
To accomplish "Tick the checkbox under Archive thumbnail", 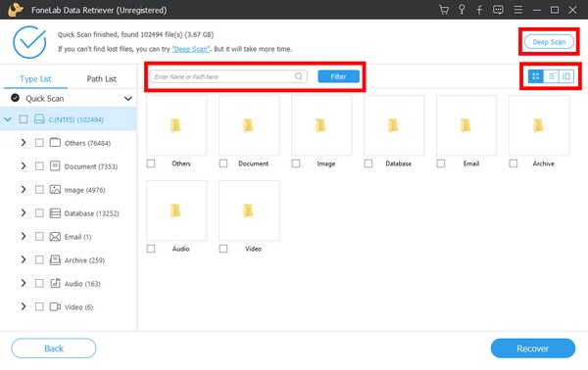I will click(514, 163).
